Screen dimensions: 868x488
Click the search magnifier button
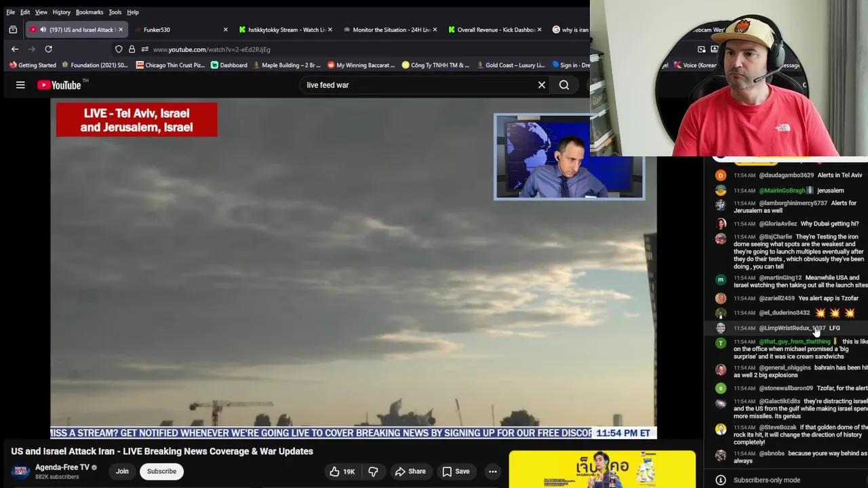click(564, 85)
